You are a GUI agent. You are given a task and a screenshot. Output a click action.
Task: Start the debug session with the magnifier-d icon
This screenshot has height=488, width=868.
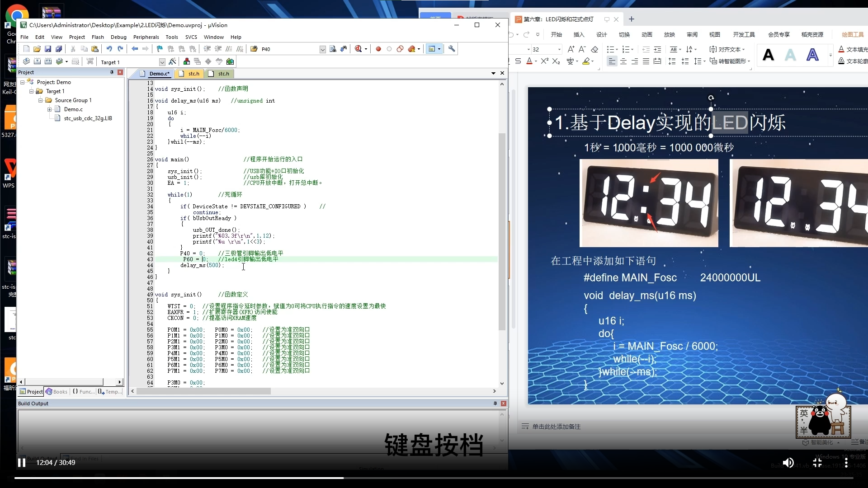pyautogui.click(x=359, y=49)
